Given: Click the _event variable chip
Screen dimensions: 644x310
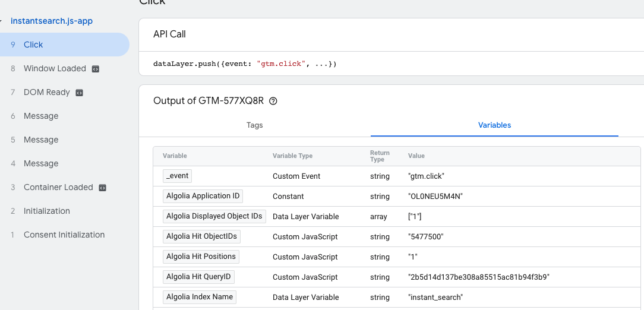Looking at the screenshot, I should point(177,176).
